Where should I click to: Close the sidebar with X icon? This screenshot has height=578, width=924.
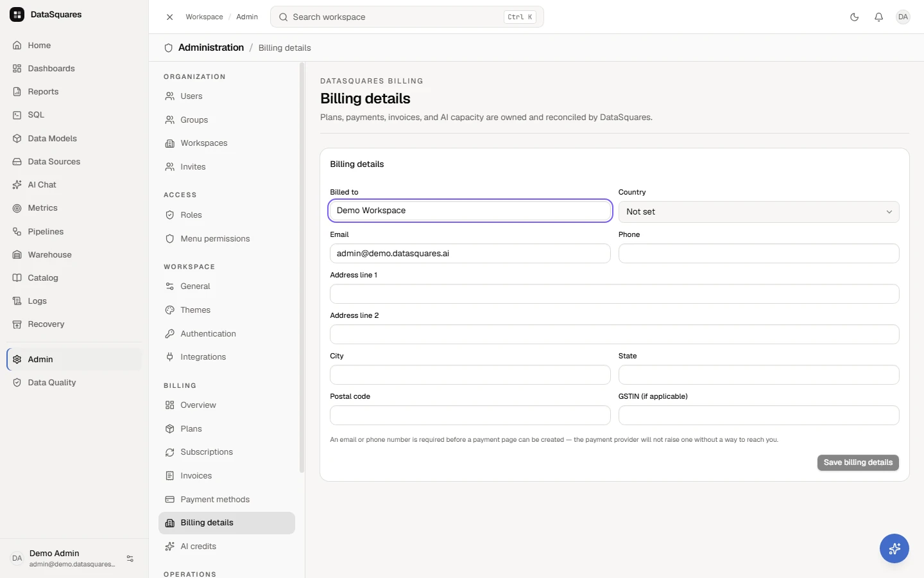pos(169,17)
